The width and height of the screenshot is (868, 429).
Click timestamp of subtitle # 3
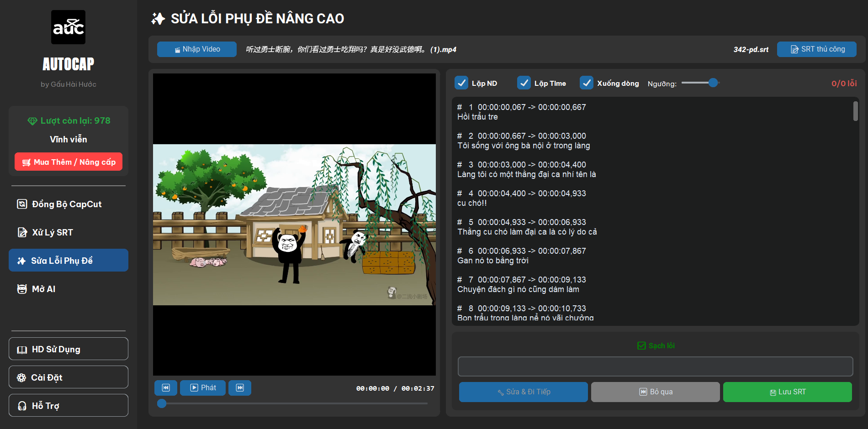point(532,165)
